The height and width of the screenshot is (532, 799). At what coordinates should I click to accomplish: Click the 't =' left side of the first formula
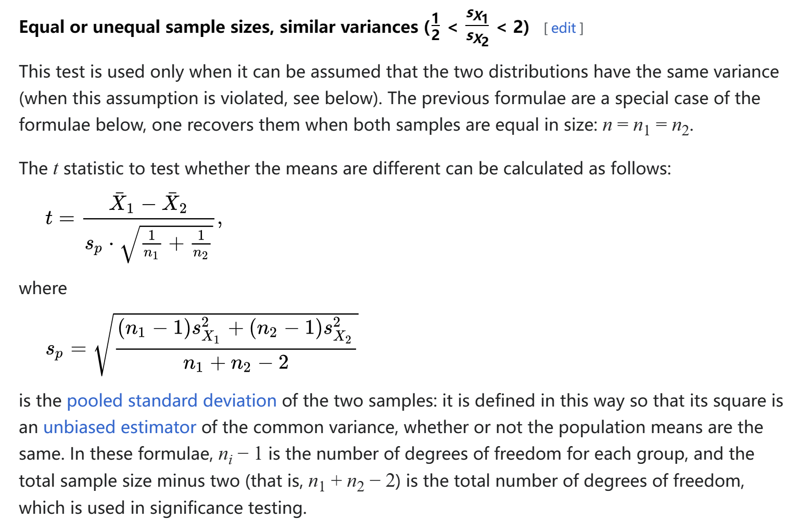(x=59, y=218)
